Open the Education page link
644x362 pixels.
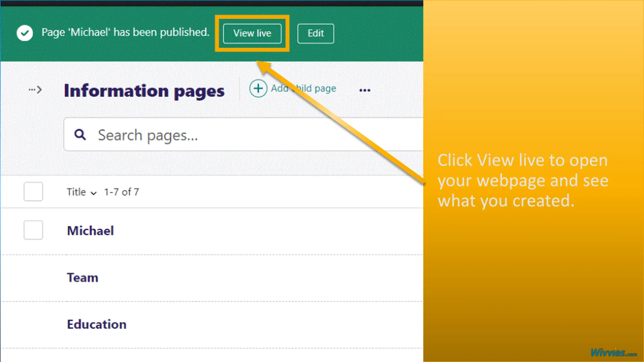(x=97, y=324)
